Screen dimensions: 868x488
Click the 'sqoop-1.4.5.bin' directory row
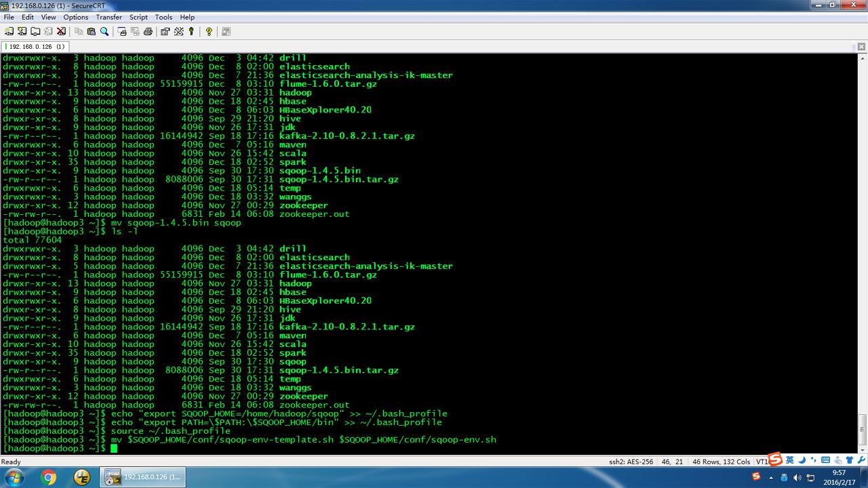(x=182, y=171)
